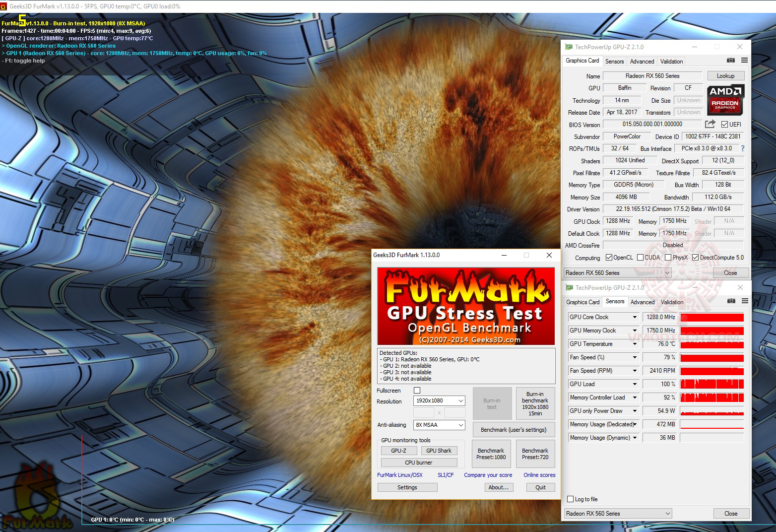Select Graphics Card tab in upper GPU-Z window
Viewport: 776px width, 532px height.
pyautogui.click(x=582, y=61)
